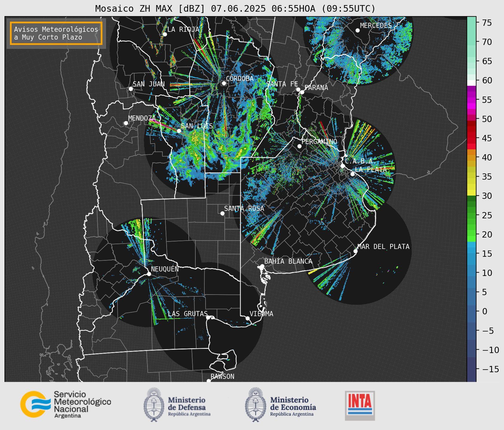
Task: Click the white 60 dBZ band in the color bar
Action: click(x=471, y=83)
